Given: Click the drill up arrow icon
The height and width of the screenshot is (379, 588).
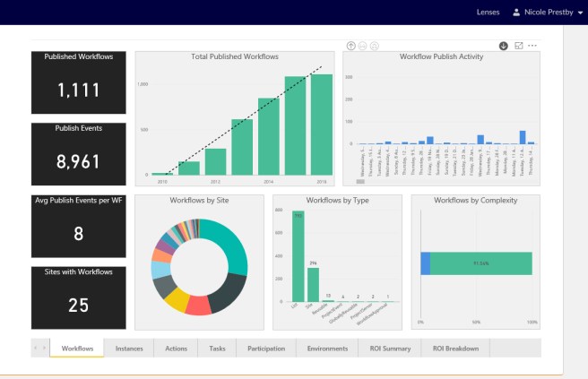Looking at the screenshot, I should point(350,46).
